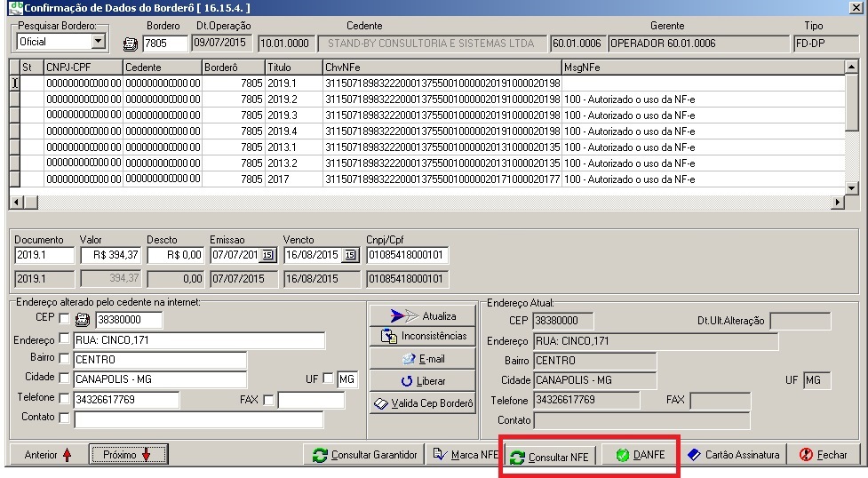Check the Bairro checkbox
Image resolution: width=868 pixels, height=478 pixels.
point(64,359)
